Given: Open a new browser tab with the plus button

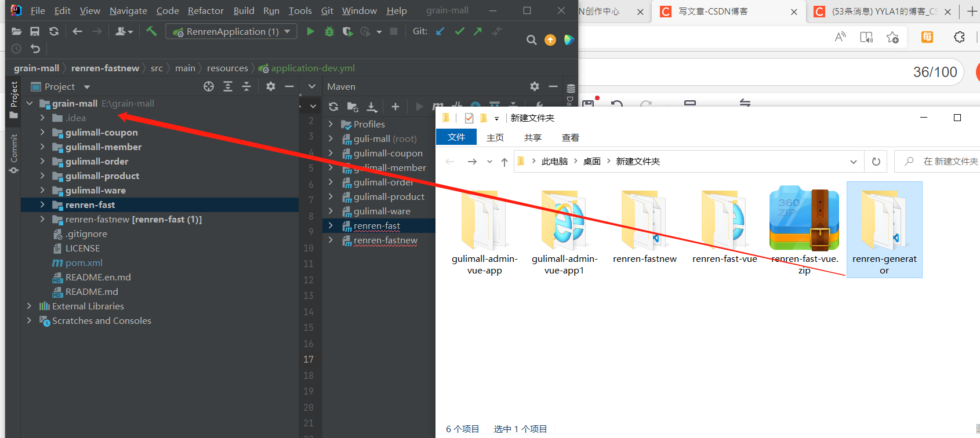Looking at the screenshot, I should click(x=971, y=12).
